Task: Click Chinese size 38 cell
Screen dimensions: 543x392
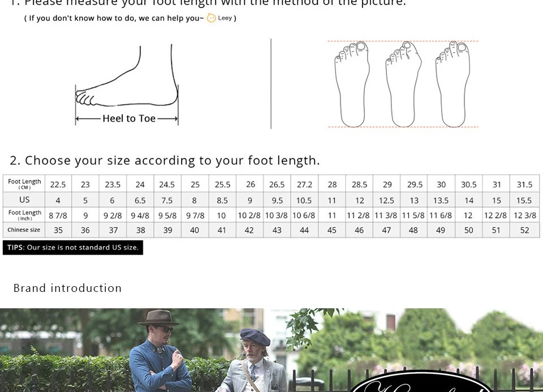Action: click(x=140, y=230)
